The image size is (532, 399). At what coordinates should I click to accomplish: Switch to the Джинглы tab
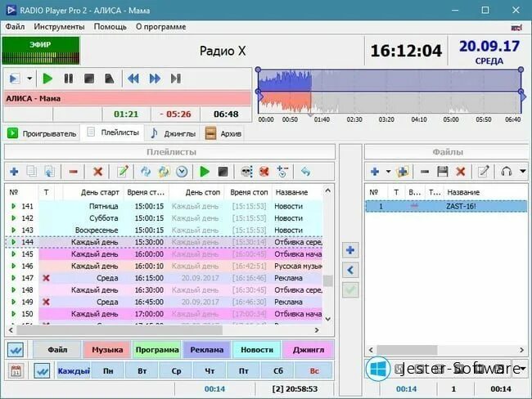coord(174,133)
